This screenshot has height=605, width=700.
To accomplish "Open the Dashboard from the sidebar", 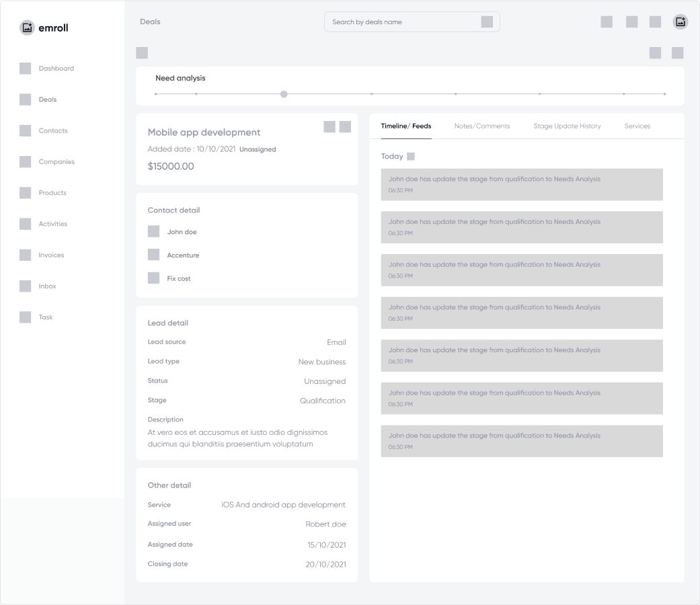I will pyautogui.click(x=25, y=68).
